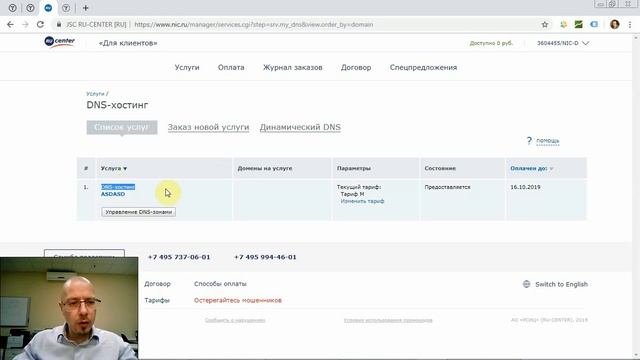This screenshot has height=360, width=640.
Task: Click the question mark help icon
Action: click(x=529, y=141)
